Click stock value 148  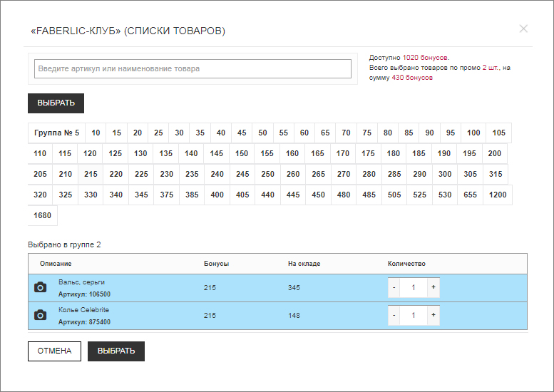point(294,315)
